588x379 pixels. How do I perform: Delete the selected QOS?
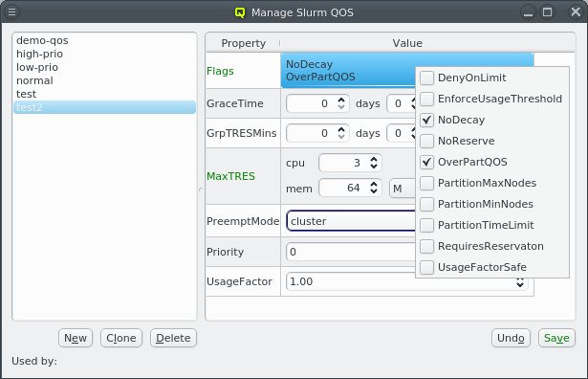[x=173, y=338]
